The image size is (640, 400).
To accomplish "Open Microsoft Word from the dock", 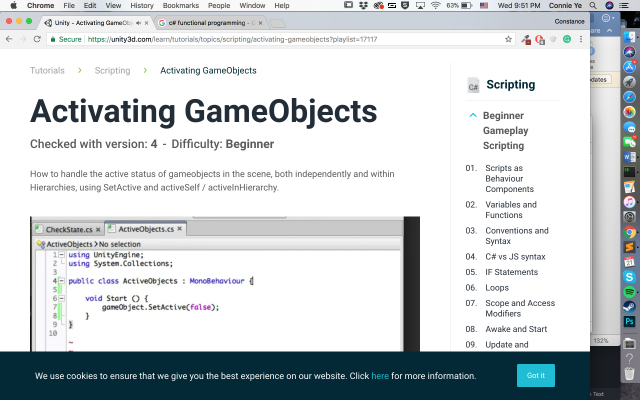I will (629, 157).
